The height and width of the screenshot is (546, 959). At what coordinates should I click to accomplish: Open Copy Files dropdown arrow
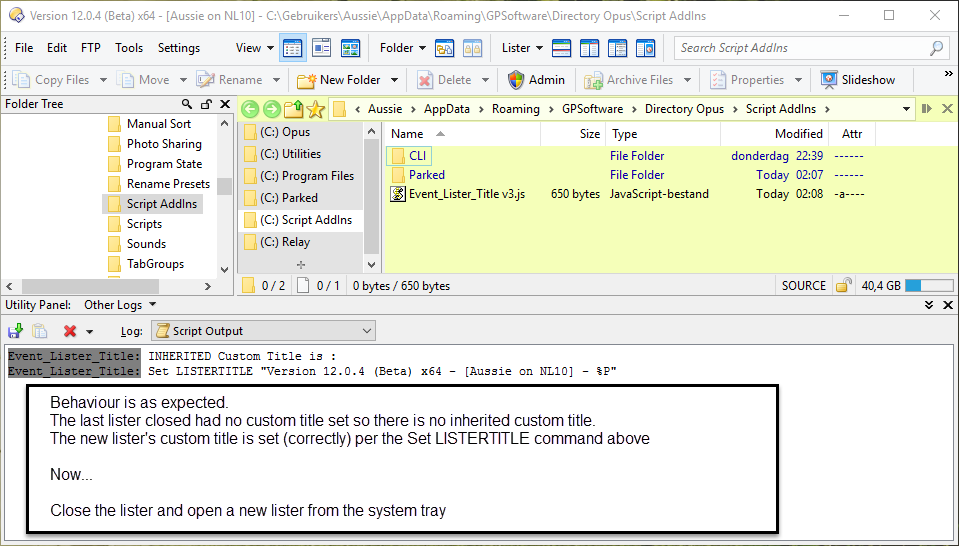[103, 80]
